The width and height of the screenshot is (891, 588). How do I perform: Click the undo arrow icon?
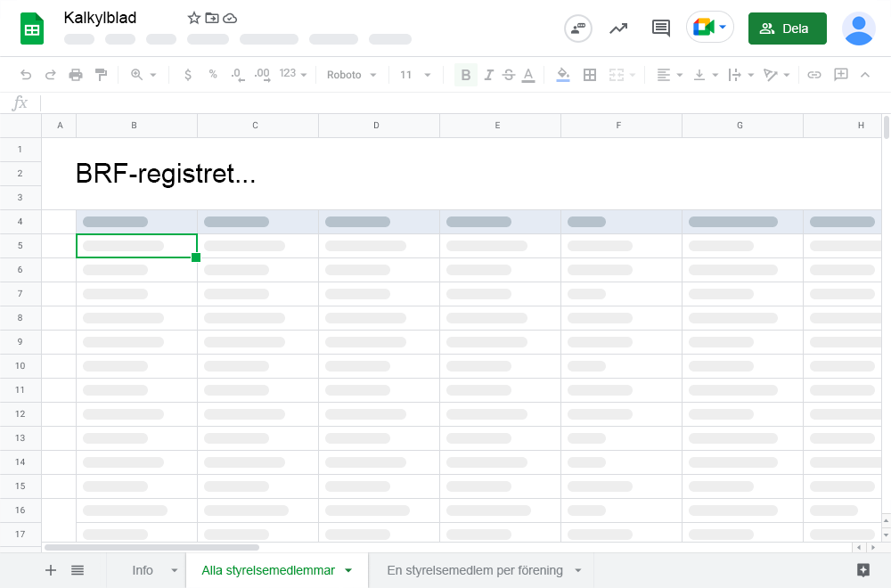coord(26,75)
